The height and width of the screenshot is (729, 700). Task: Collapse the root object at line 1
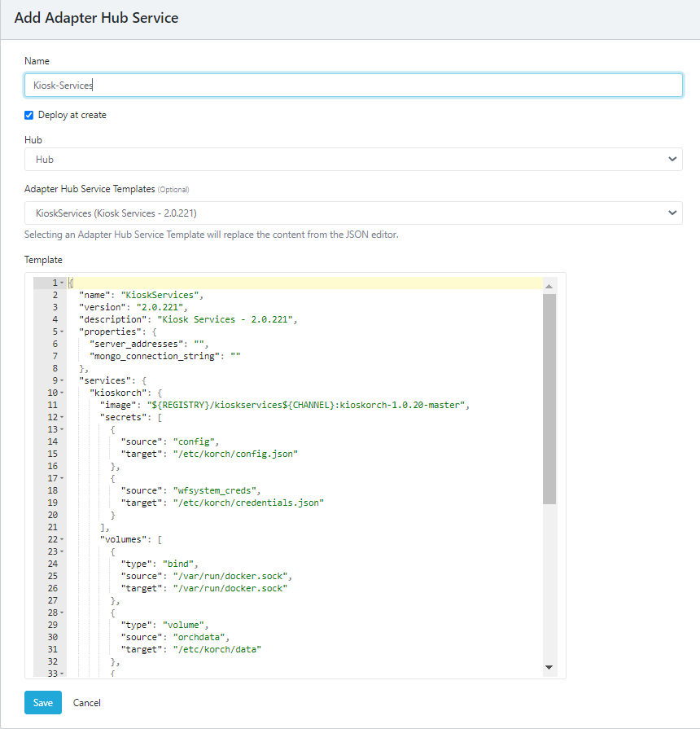[x=62, y=283]
